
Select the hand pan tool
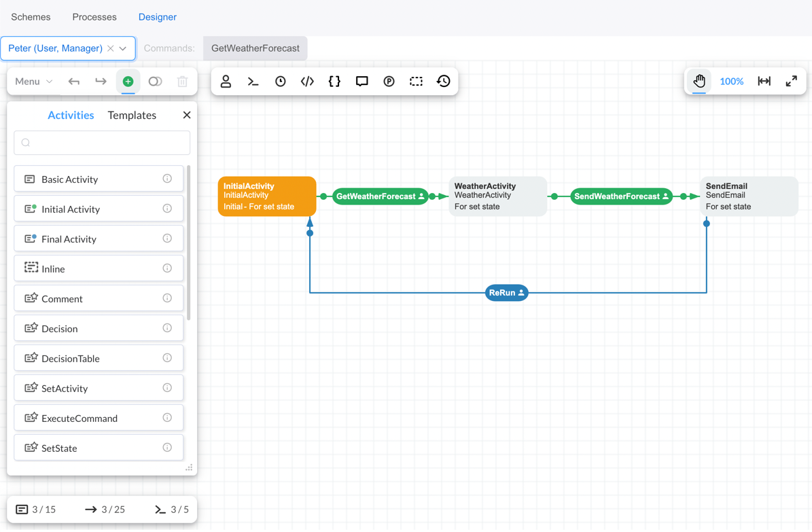click(699, 82)
